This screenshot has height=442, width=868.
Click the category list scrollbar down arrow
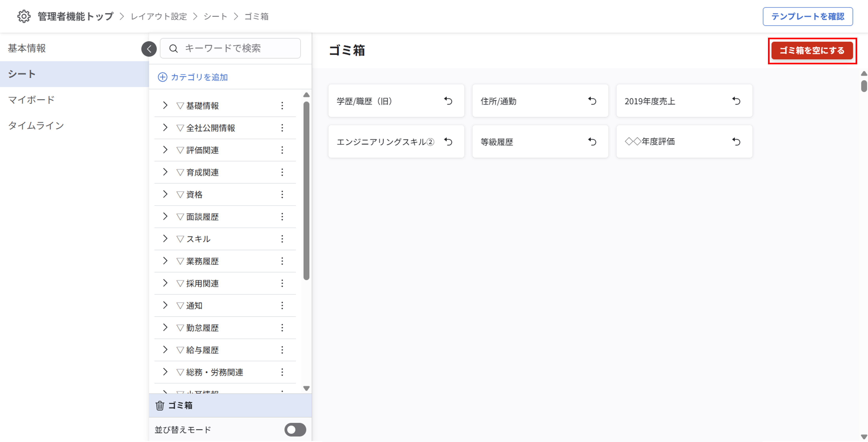(x=306, y=388)
